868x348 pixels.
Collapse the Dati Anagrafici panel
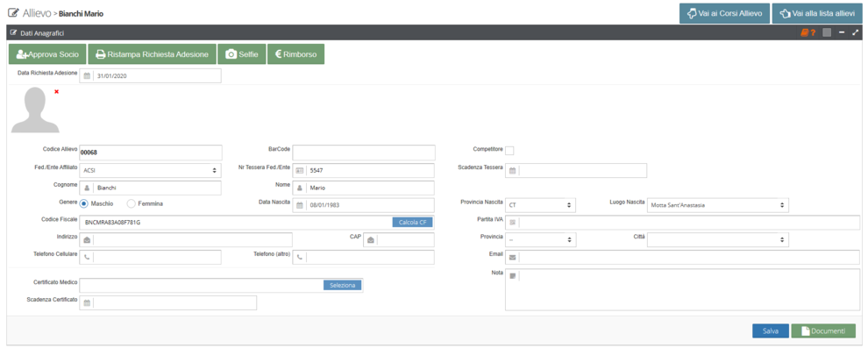[842, 33]
